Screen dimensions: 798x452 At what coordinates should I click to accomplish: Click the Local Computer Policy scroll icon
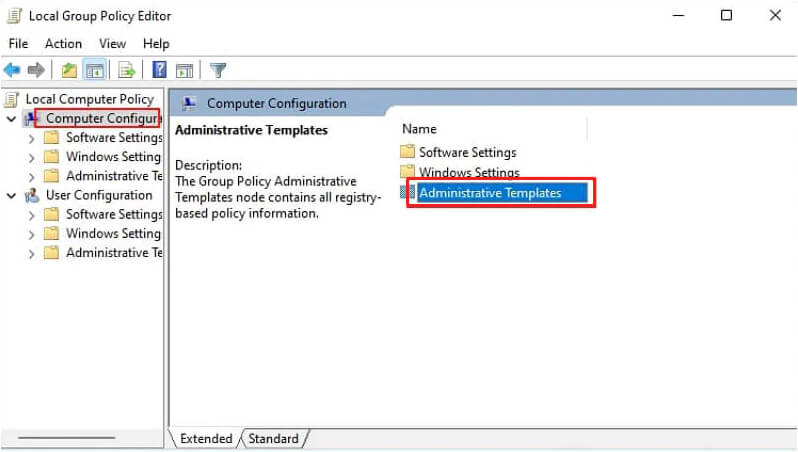[12, 99]
